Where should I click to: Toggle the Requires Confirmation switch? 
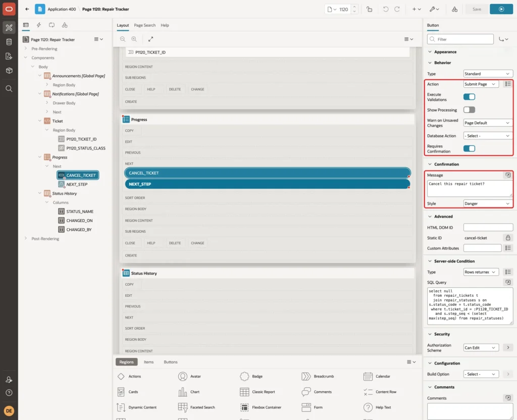pos(469,149)
